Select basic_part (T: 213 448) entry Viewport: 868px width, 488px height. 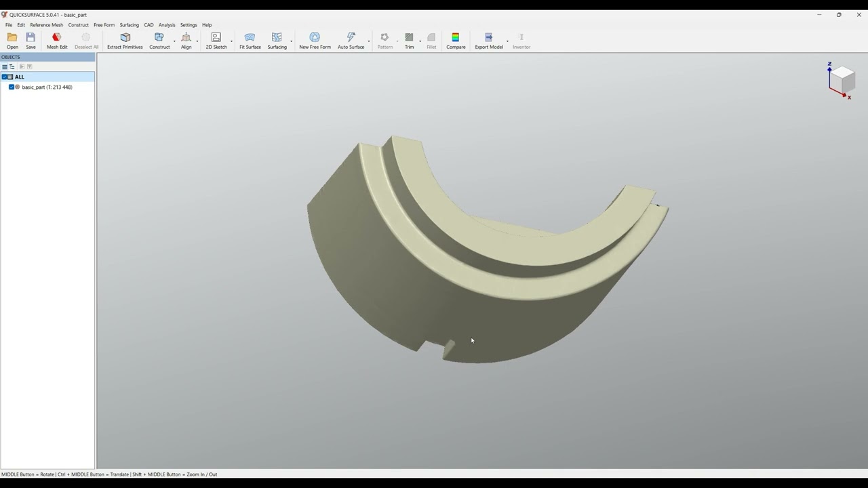coord(47,87)
